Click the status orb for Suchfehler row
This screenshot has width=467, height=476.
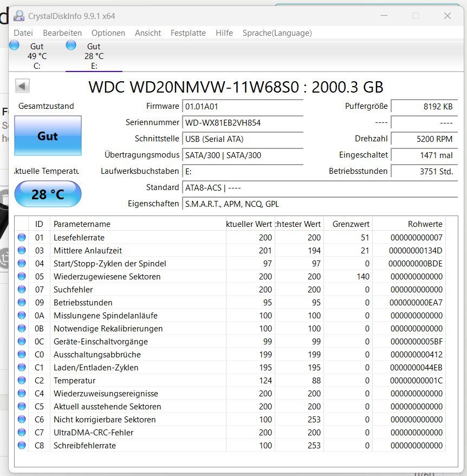tap(22, 289)
